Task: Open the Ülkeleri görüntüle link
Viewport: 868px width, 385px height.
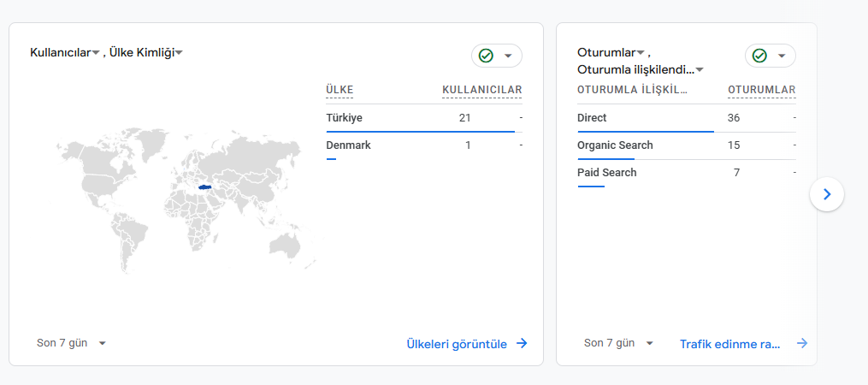Action: click(457, 343)
